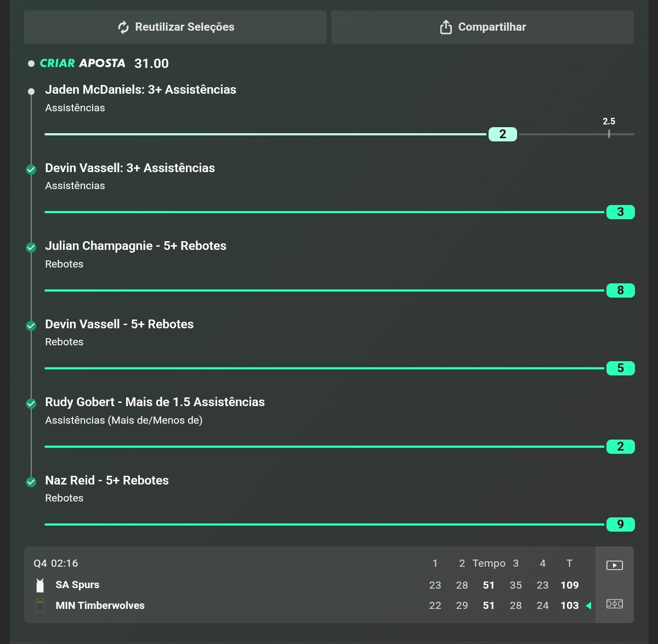The image size is (658, 644).
Task: Click the Tempo column header
Action: (489, 563)
